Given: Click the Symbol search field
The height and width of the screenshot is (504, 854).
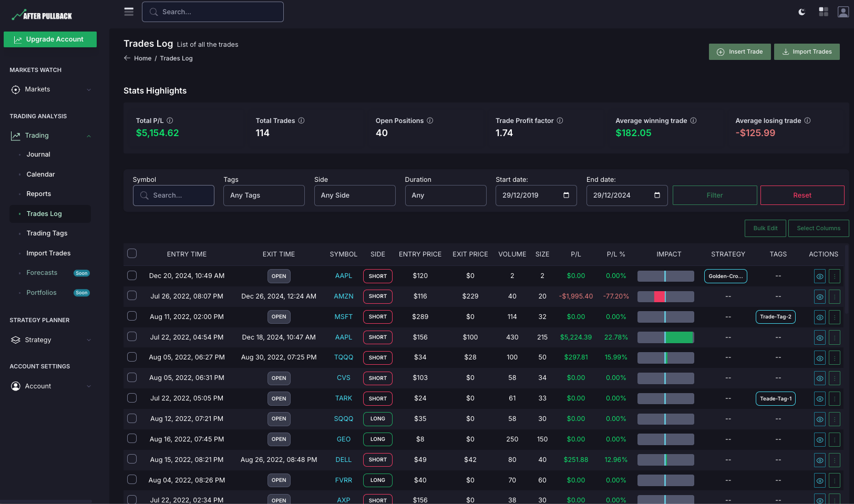Looking at the screenshot, I should [x=173, y=196].
